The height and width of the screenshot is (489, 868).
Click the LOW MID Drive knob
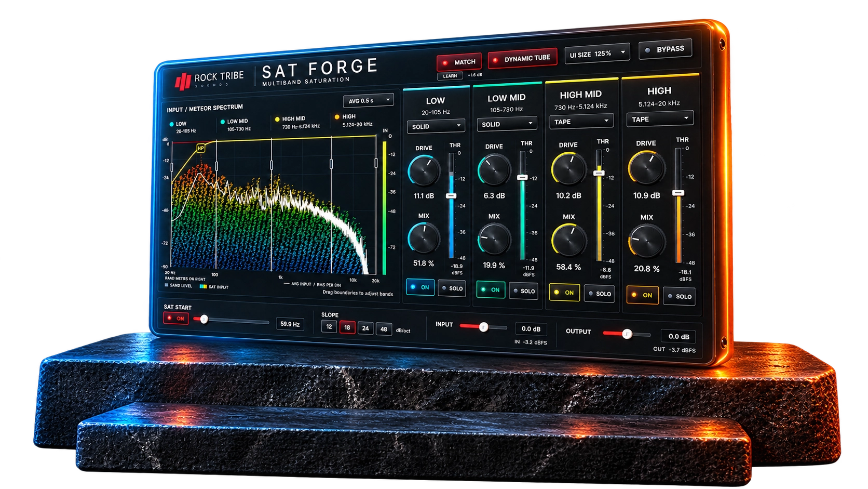(494, 170)
